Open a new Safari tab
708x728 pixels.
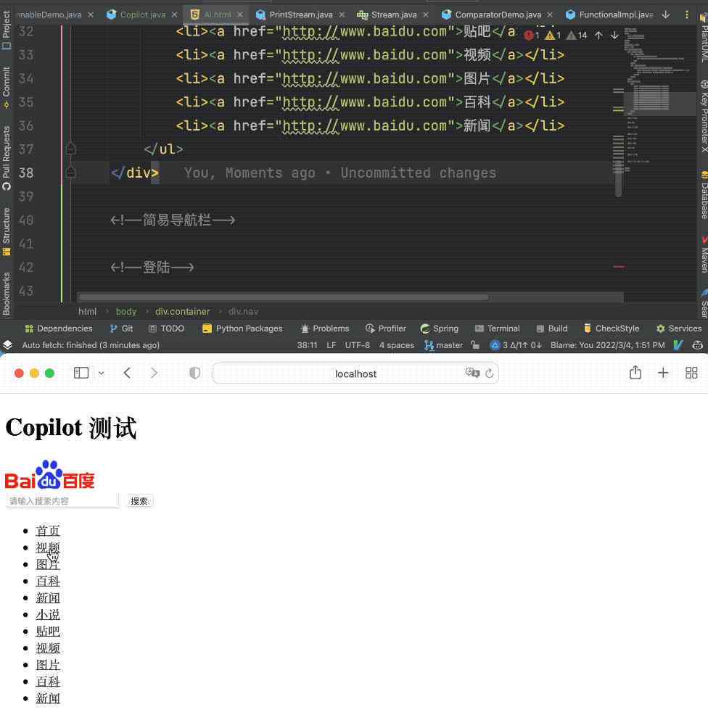[663, 373]
